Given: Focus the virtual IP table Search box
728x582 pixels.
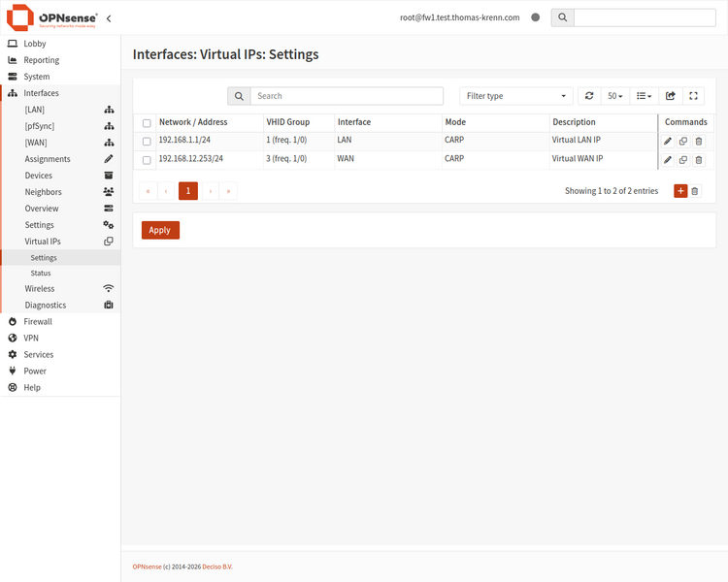Looking at the screenshot, I should click(347, 96).
